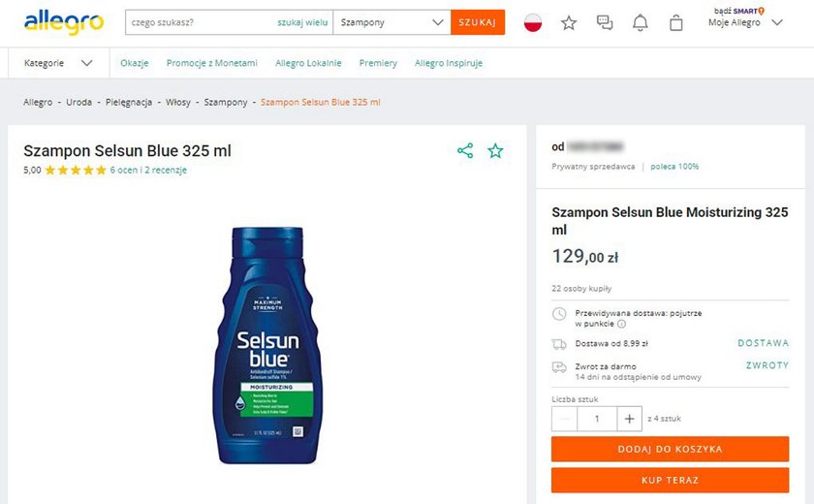Open the messages chat icon
Screen dimensions: 814x504
point(605,23)
